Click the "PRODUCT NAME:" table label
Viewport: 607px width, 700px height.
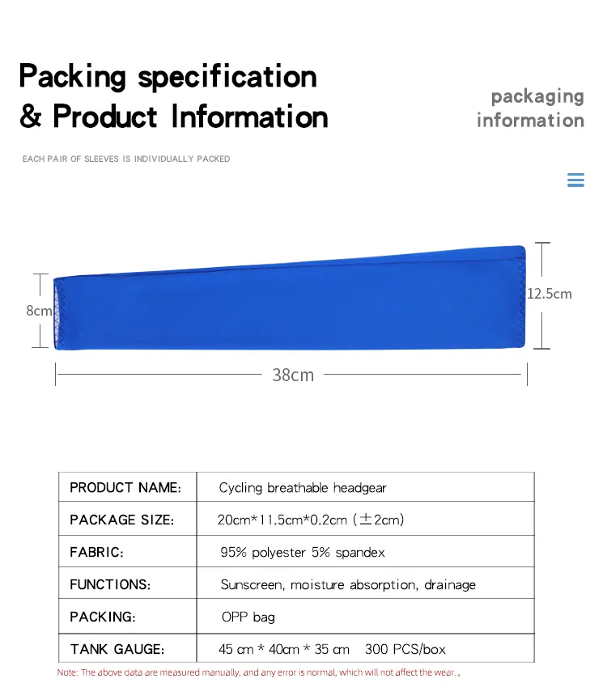(x=125, y=487)
